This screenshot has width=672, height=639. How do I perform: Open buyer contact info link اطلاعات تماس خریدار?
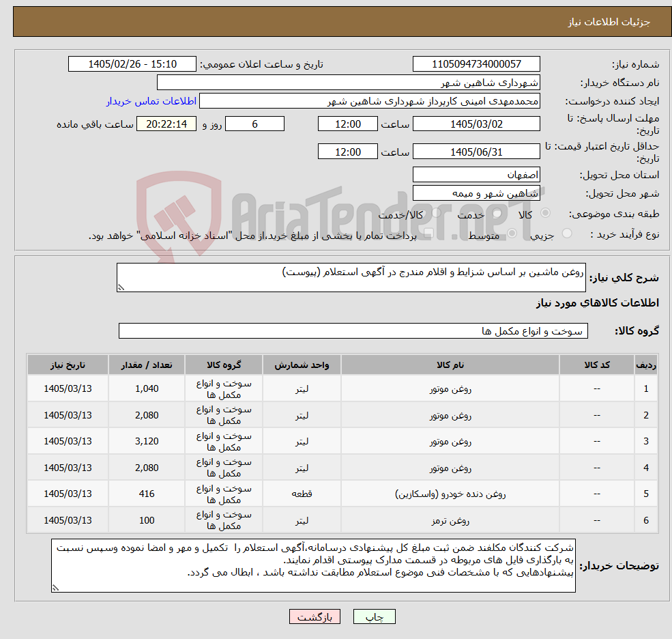151,101
